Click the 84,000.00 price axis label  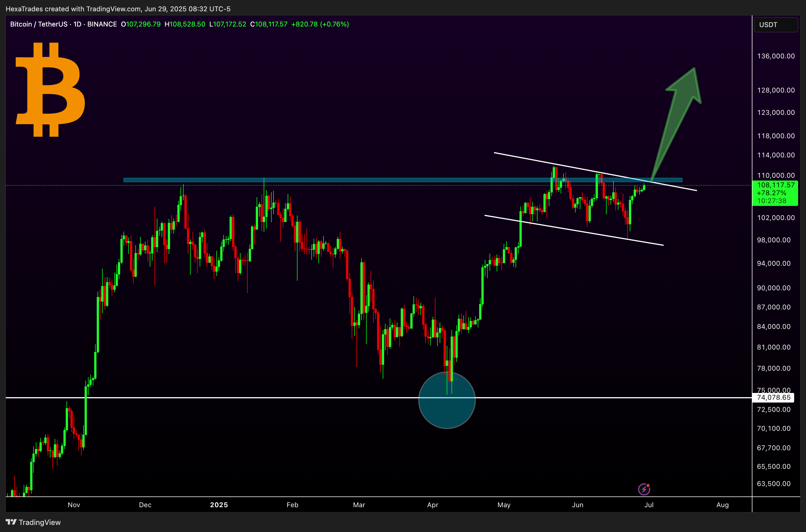click(774, 326)
